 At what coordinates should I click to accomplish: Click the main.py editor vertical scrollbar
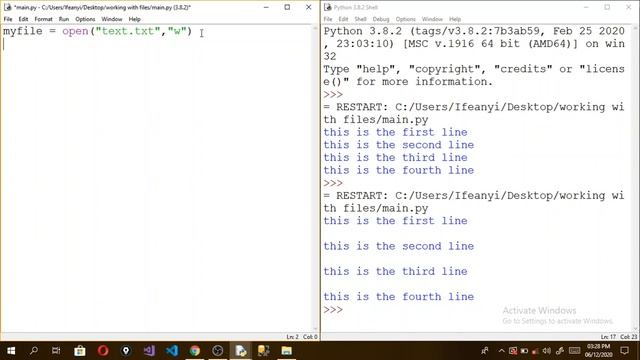[x=315, y=178]
